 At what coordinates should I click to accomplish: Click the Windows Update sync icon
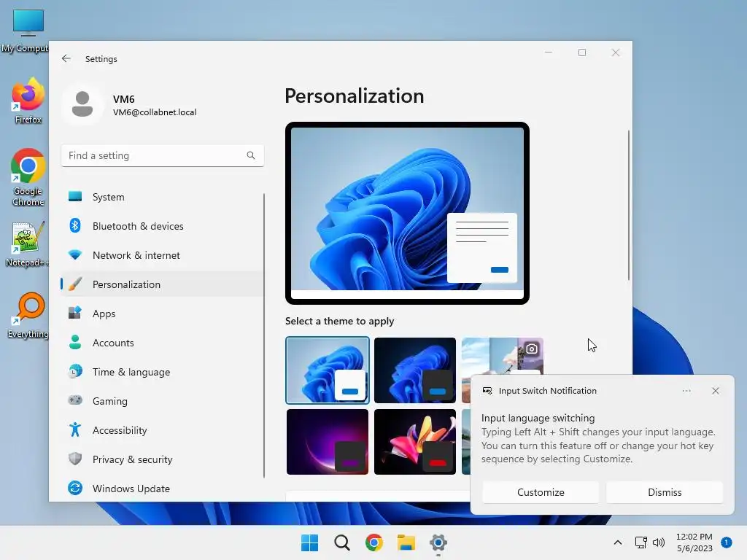click(x=75, y=488)
